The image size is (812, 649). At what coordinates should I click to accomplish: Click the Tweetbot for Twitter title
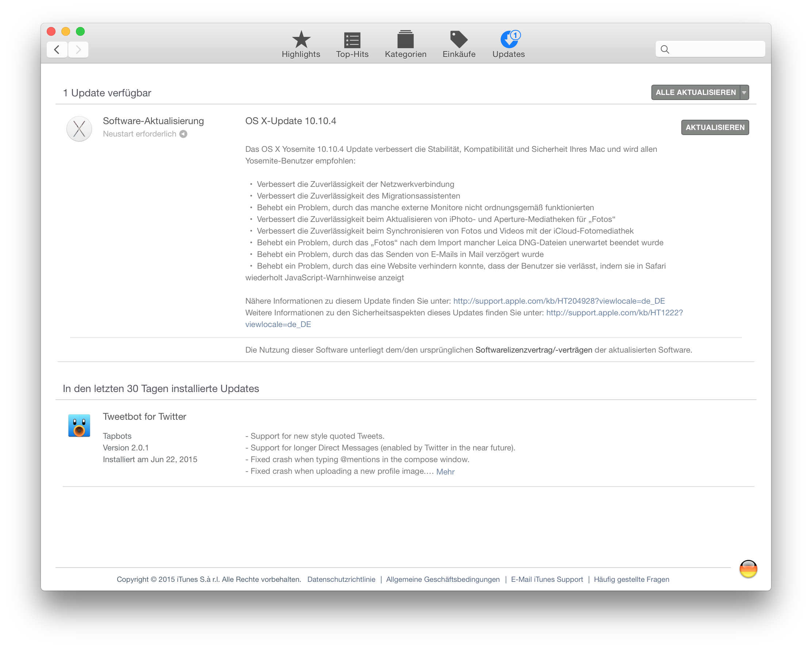tap(145, 416)
